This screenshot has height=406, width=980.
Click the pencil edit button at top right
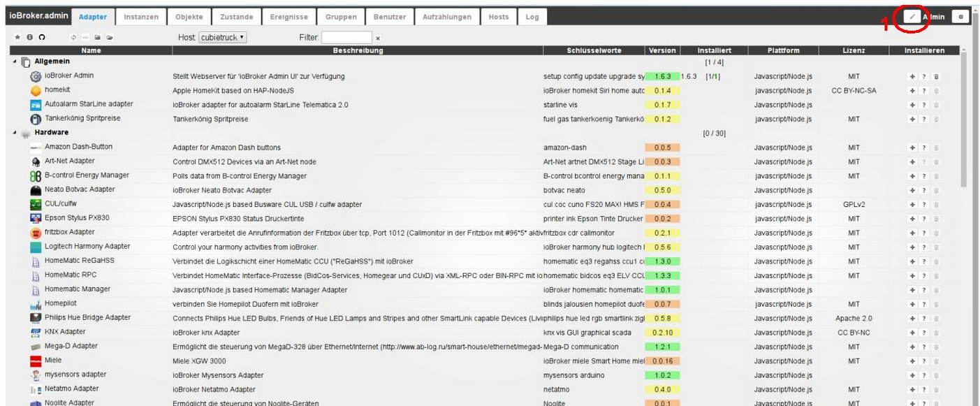pos(912,17)
